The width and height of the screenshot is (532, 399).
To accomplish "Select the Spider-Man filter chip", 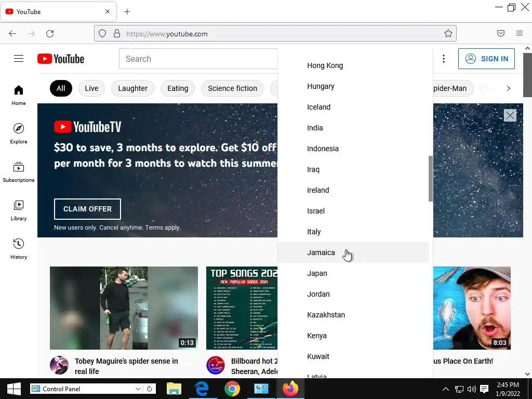I will (x=453, y=88).
